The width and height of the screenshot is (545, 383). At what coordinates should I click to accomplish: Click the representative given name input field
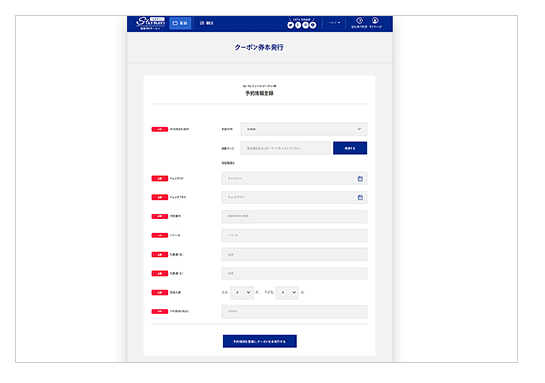coord(294,274)
